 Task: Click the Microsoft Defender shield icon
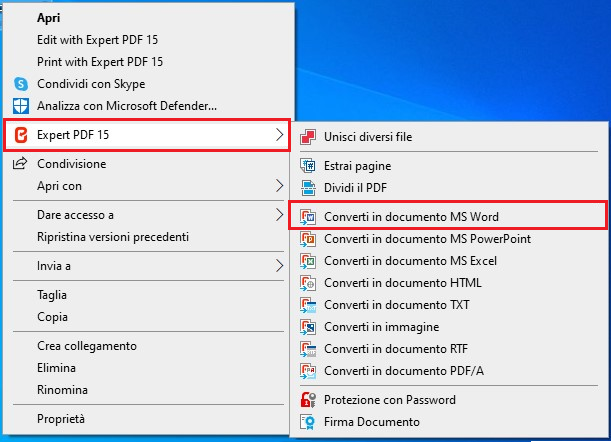[21, 106]
